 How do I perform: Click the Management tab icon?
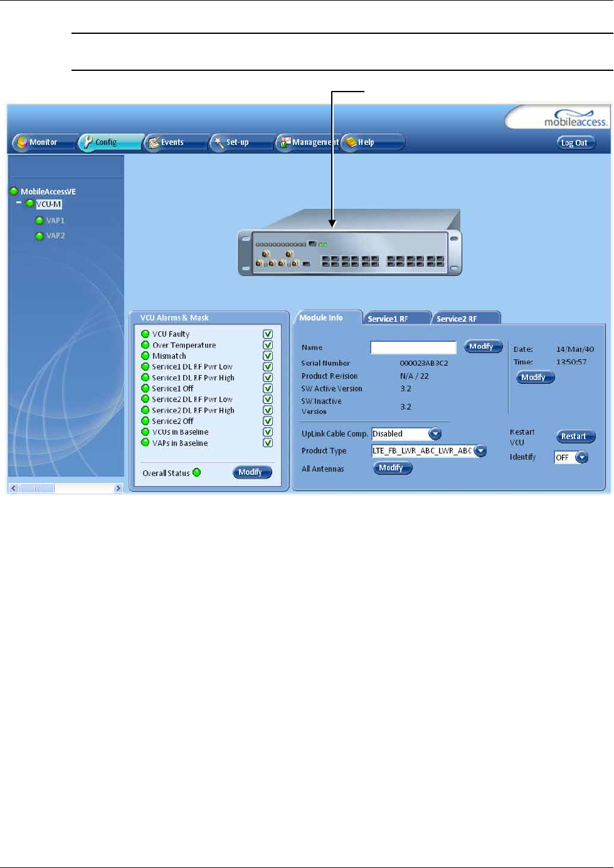285,142
